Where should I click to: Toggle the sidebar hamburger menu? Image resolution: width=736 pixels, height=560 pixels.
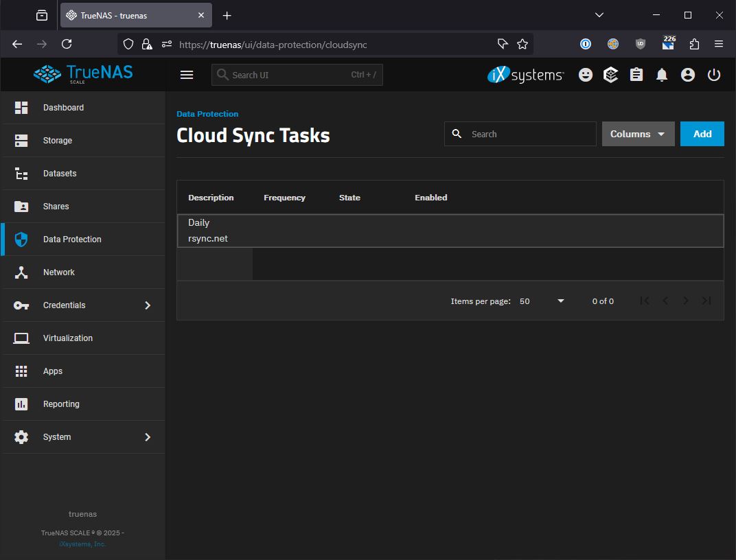187,75
